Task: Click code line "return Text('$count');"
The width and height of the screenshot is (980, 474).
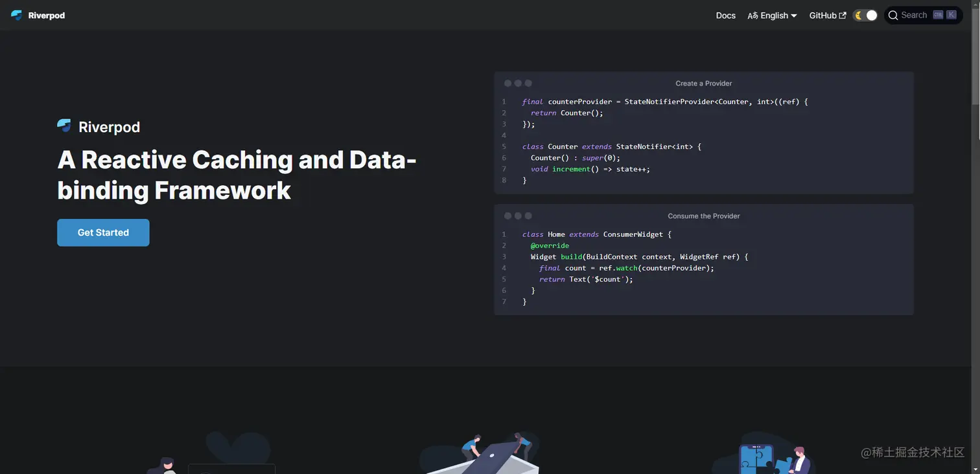Action: (x=586, y=279)
